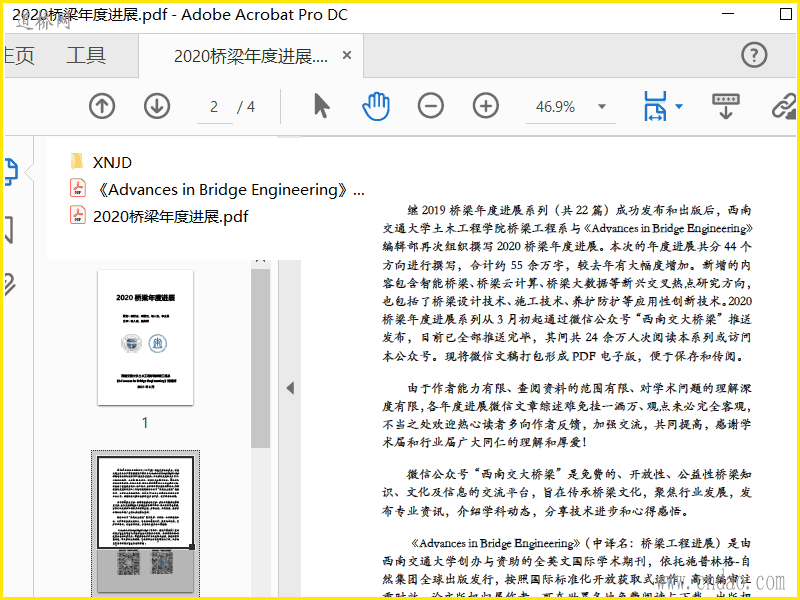Viewport: 800px width, 600px height.
Task: Zoom out with the minus icon
Action: point(431,106)
